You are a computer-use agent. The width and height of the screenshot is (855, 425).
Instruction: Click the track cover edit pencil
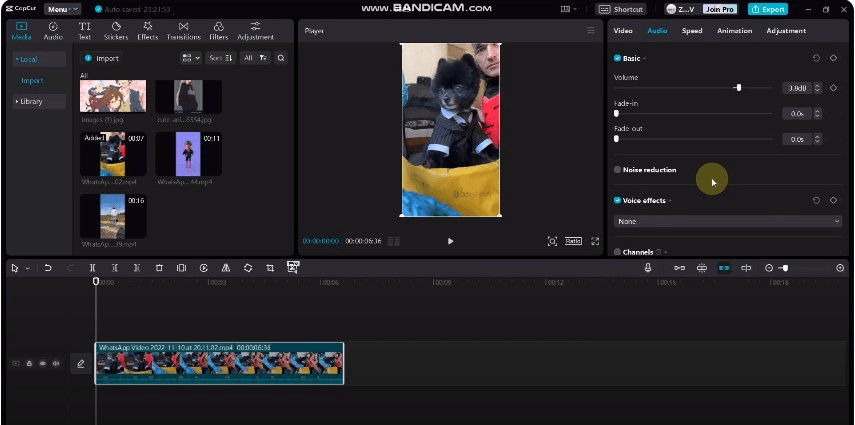click(x=81, y=363)
